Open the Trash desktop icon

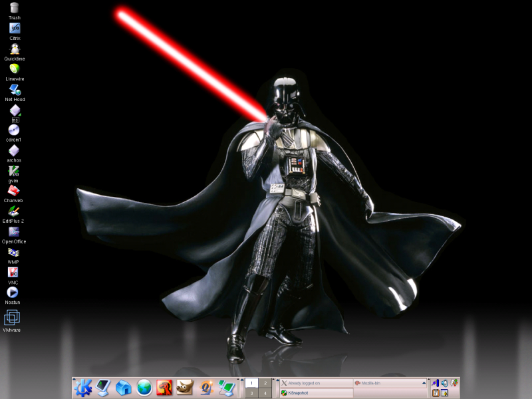14,7
